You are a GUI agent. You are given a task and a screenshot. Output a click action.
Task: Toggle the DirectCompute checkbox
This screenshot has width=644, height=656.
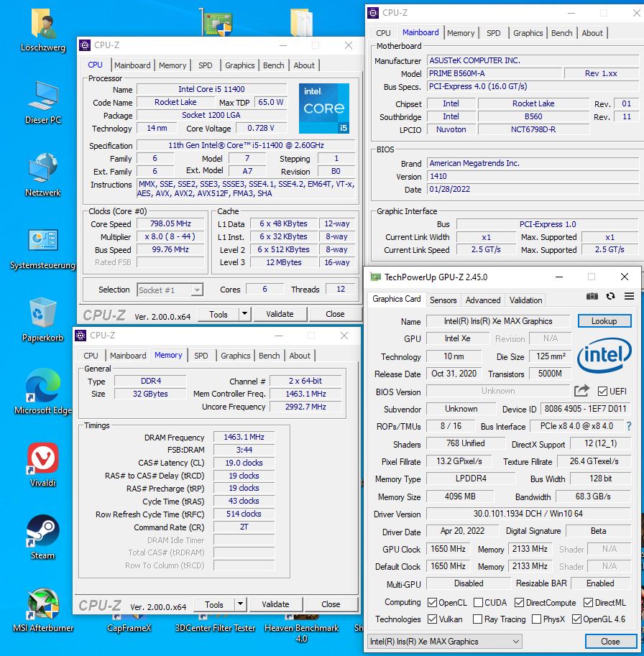[x=520, y=602]
